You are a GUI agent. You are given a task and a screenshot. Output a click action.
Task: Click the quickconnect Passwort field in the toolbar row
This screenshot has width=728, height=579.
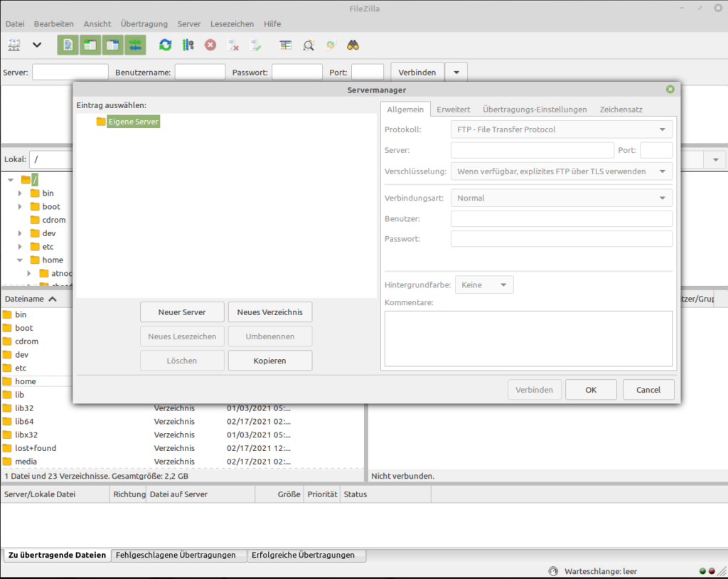[297, 72]
